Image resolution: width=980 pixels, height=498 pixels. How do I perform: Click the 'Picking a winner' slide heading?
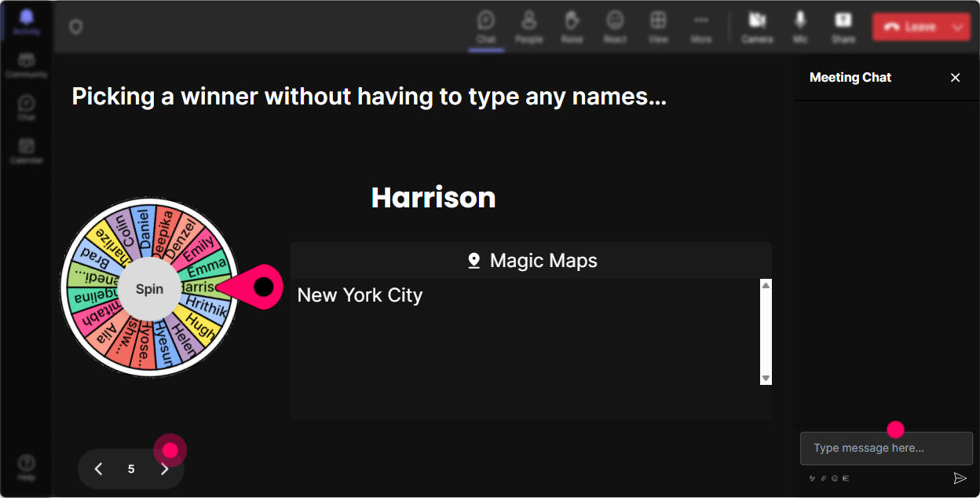pyautogui.click(x=369, y=97)
